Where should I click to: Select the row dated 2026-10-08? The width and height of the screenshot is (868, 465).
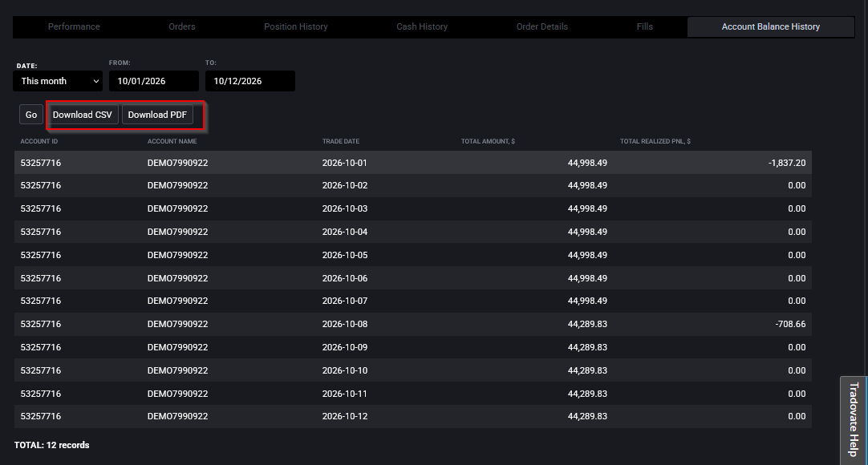413,324
